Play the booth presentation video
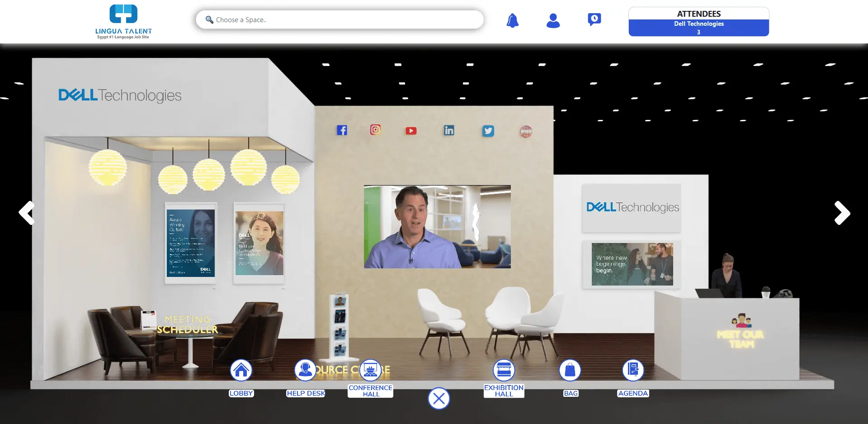 (x=437, y=226)
